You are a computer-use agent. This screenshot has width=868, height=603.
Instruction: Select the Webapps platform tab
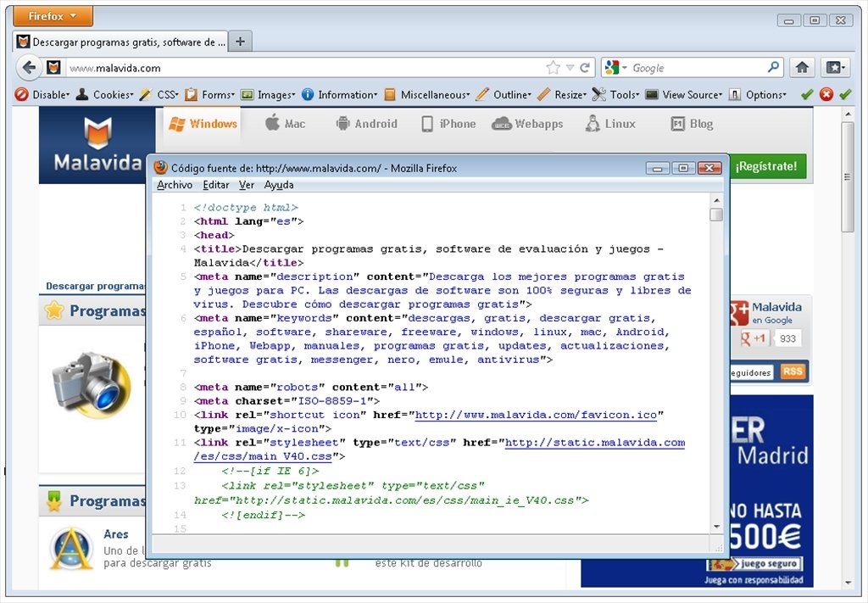(527, 124)
